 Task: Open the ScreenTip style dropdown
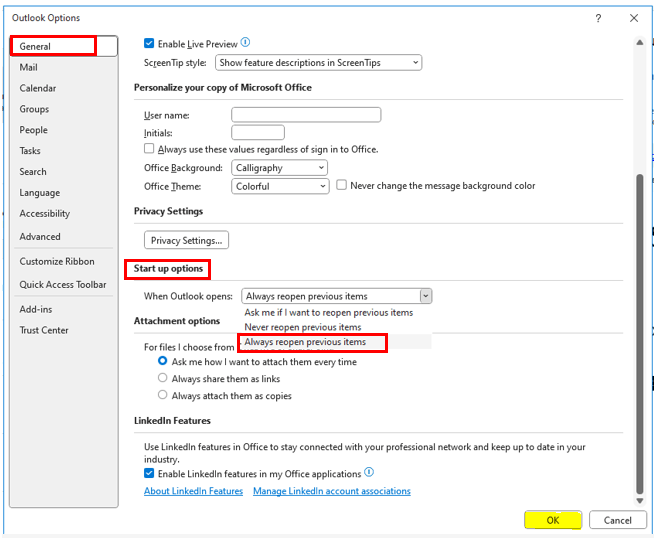(x=318, y=63)
